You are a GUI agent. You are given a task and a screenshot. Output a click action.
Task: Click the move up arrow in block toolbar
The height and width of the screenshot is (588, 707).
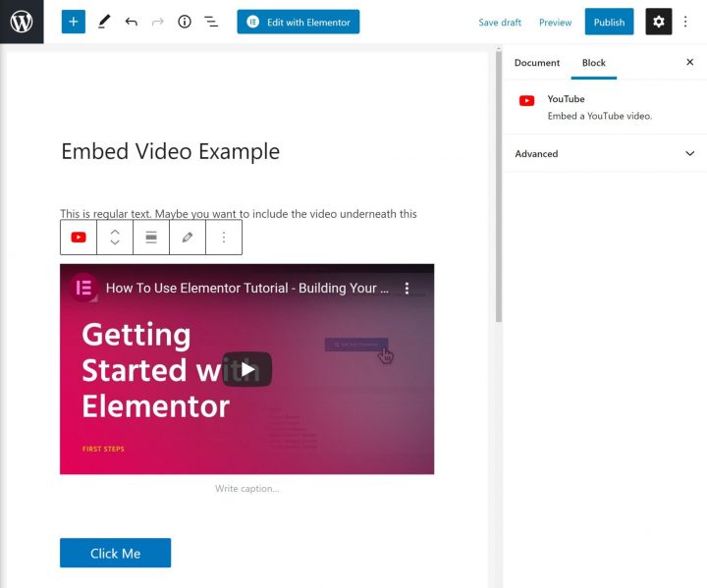coord(115,232)
